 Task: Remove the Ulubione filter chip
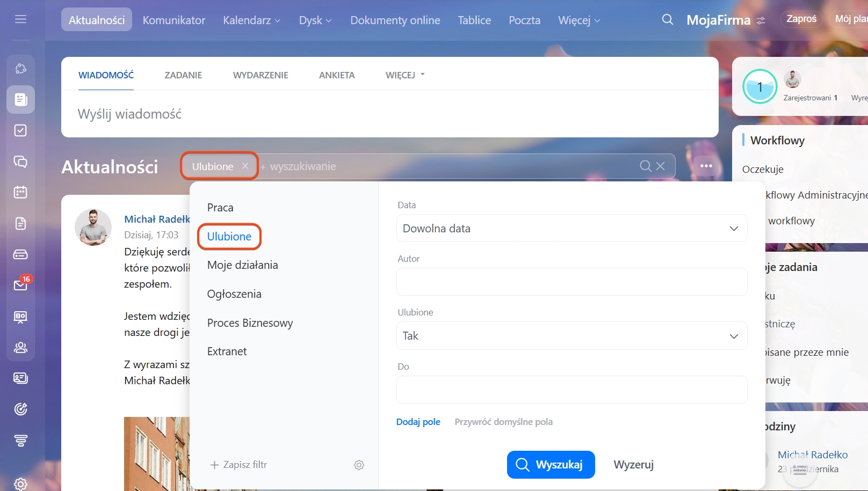(x=245, y=166)
